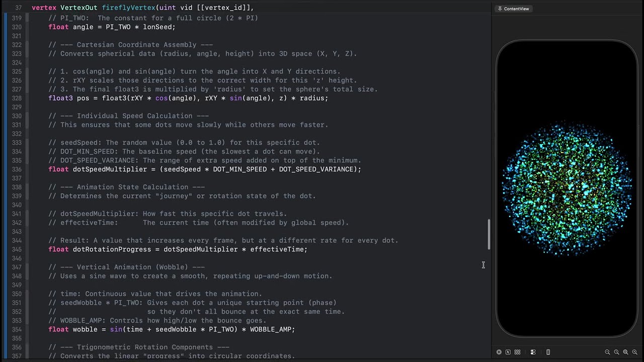Click VertexOut in the sticky header line

coord(79,8)
